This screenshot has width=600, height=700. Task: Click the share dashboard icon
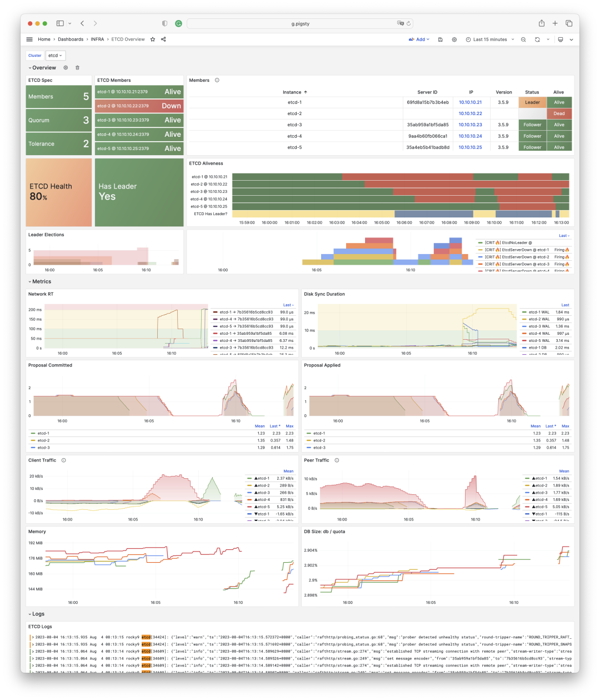(163, 39)
